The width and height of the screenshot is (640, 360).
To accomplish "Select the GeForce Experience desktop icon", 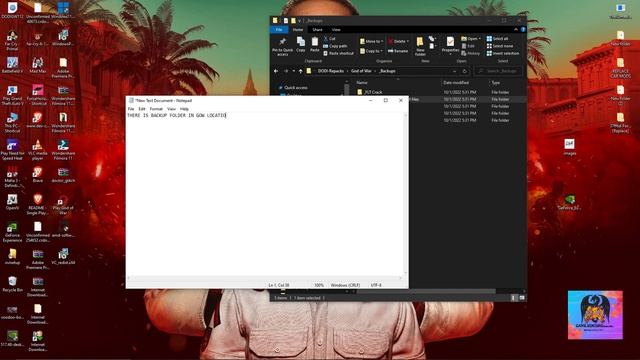I will click(x=12, y=232).
